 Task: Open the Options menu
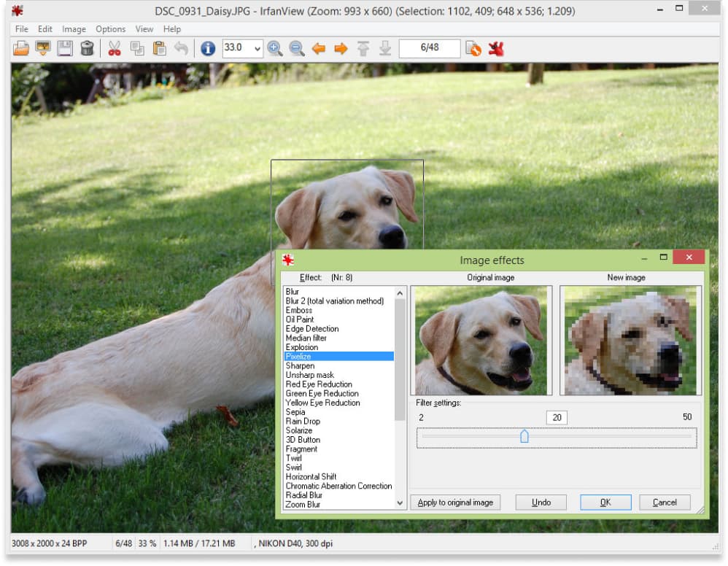(110, 29)
